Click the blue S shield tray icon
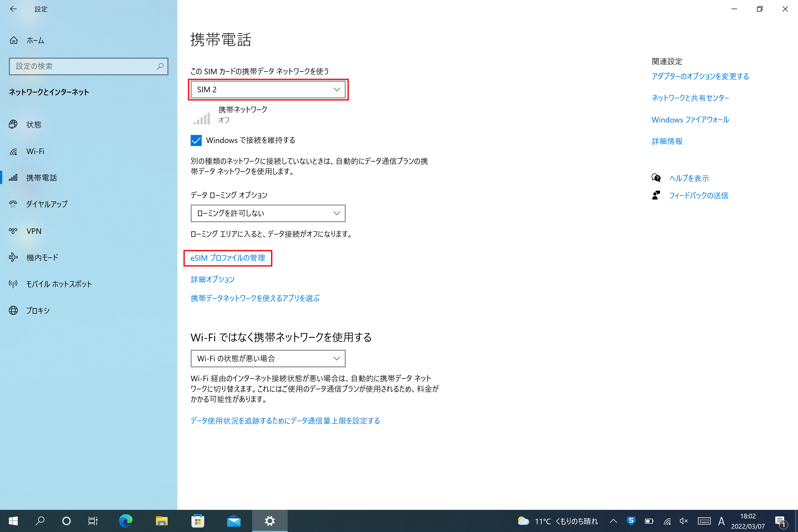Viewport: 798px width, 532px height. [x=631, y=521]
